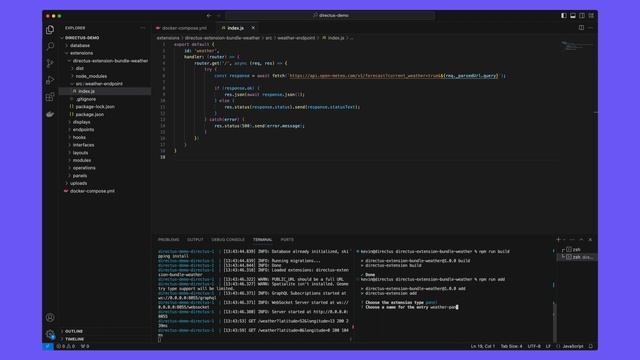Close the terminal panel

[x=590, y=240]
